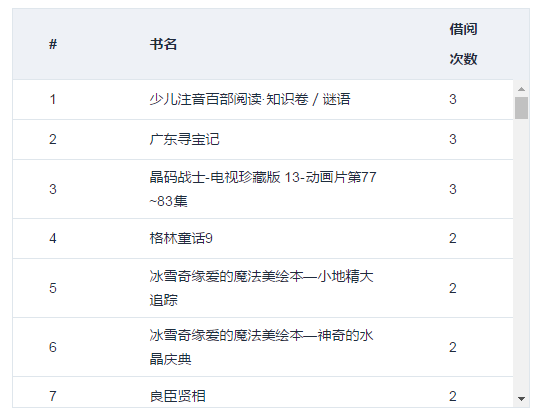Click the # column header

click(53, 44)
